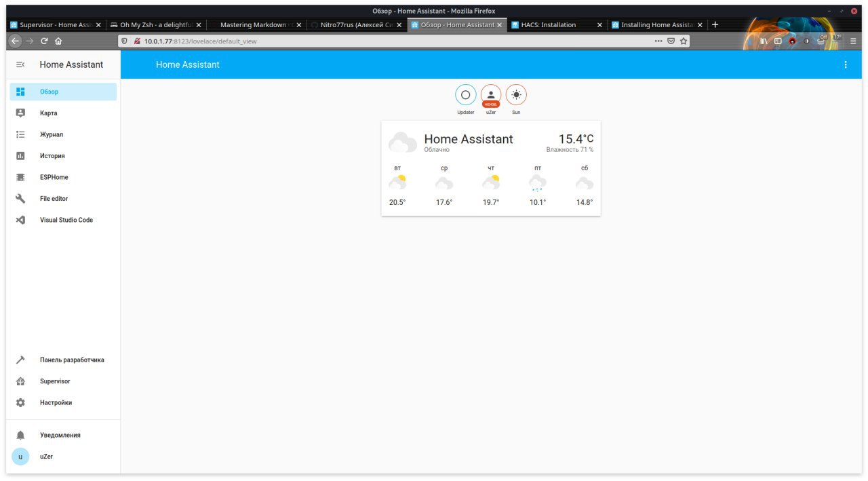This screenshot has height=481, width=868.
Task: Close the HACS: Installation tab
Action: (x=599, y=25)
